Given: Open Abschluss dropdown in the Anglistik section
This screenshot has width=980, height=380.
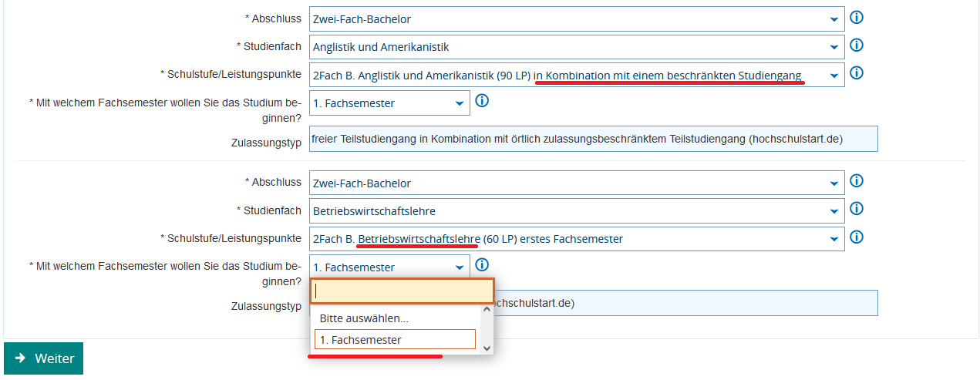Looking at the screenshot, I should (576, 19).
